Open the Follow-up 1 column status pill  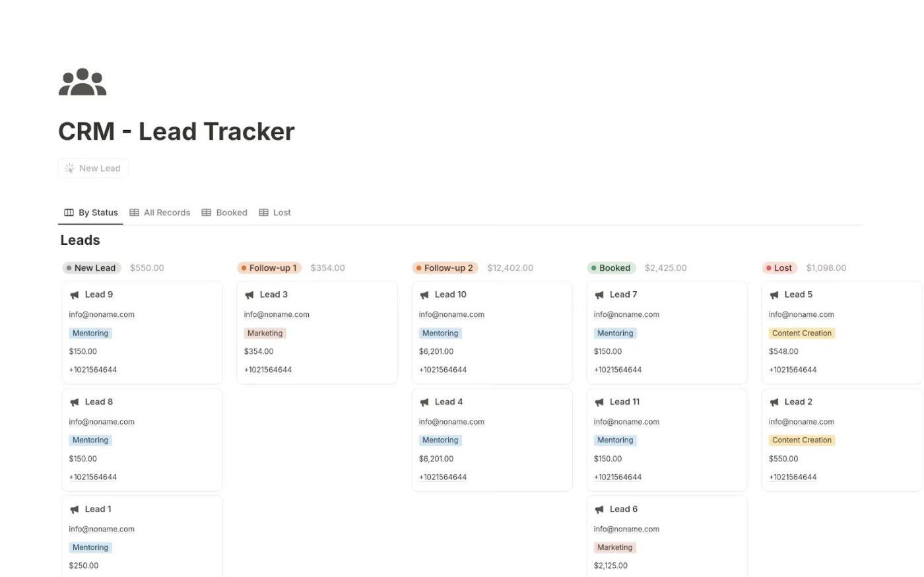click(x=269, y=267)
